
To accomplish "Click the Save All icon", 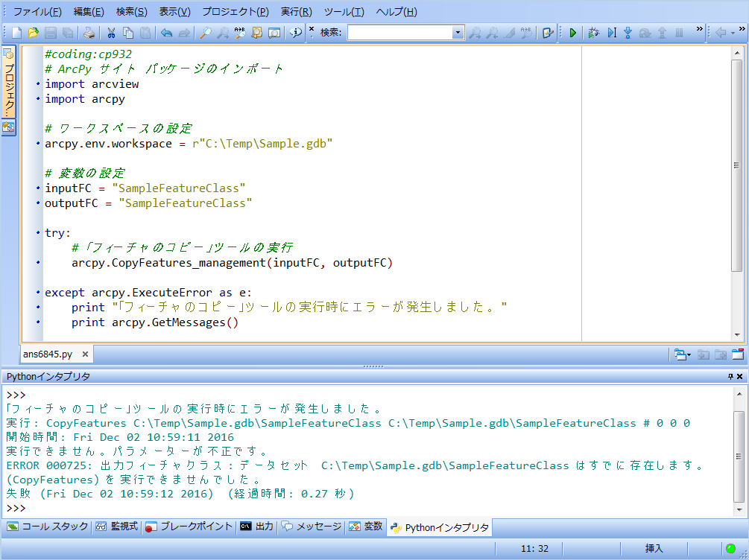I will (x=68, y=33).
